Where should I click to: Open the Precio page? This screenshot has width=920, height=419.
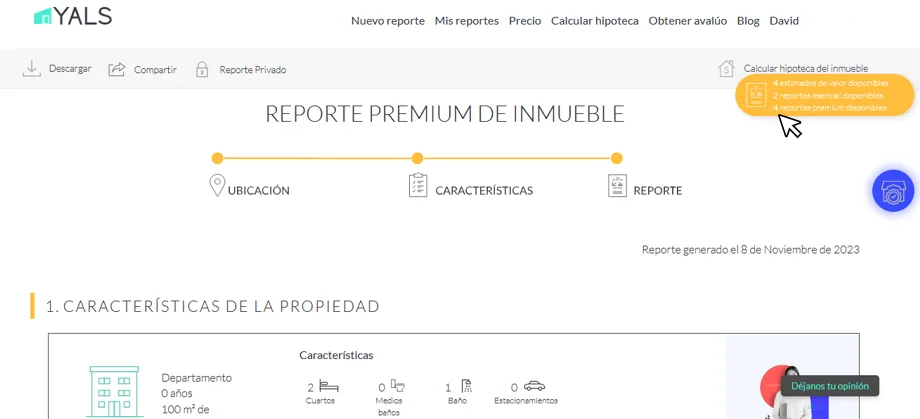pos(524,21)
